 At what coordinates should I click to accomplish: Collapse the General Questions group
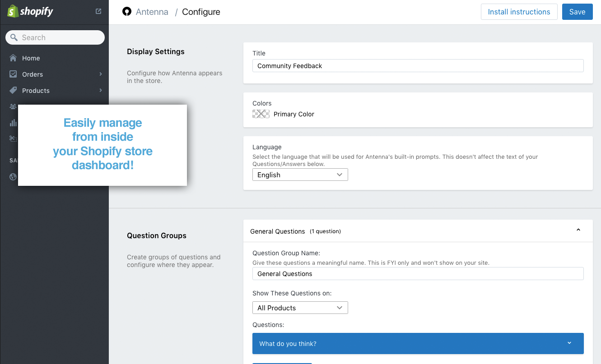578,230
